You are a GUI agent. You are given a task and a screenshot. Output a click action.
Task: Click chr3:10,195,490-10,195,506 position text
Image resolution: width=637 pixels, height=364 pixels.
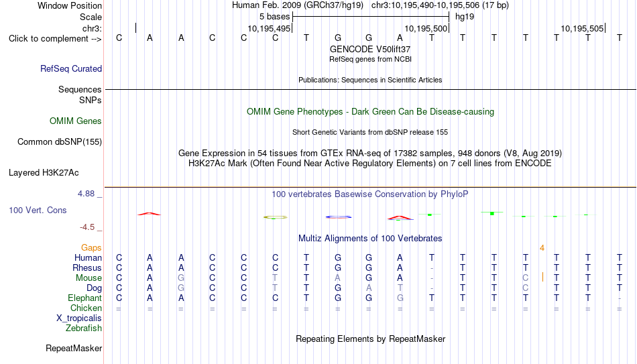[x=440, y=5]
